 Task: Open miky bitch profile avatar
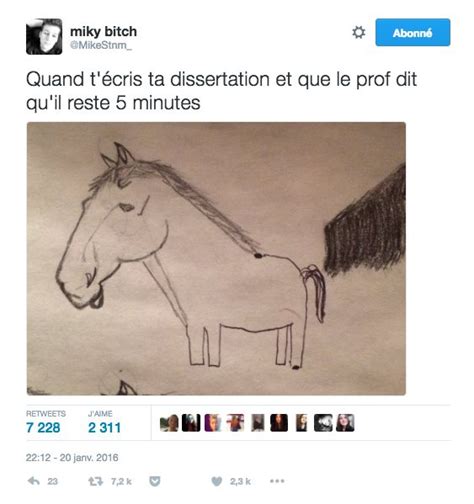(x=44, y=36)
